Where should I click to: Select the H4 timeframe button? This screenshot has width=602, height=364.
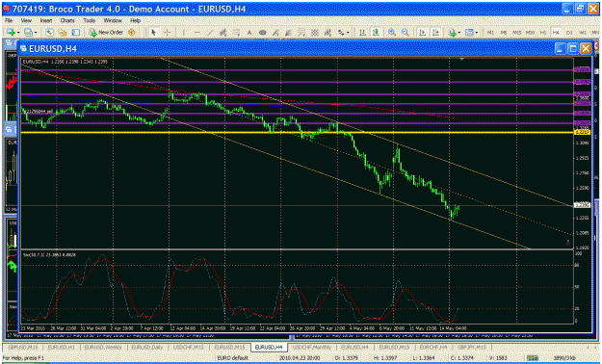pyautogui.click(x=556, y=33)
